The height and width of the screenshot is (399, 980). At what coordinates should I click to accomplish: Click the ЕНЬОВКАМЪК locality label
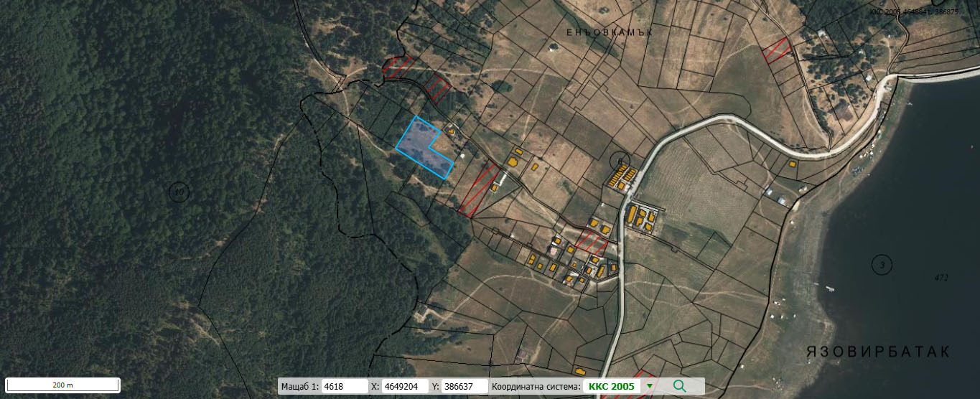(x=601, y=33)
